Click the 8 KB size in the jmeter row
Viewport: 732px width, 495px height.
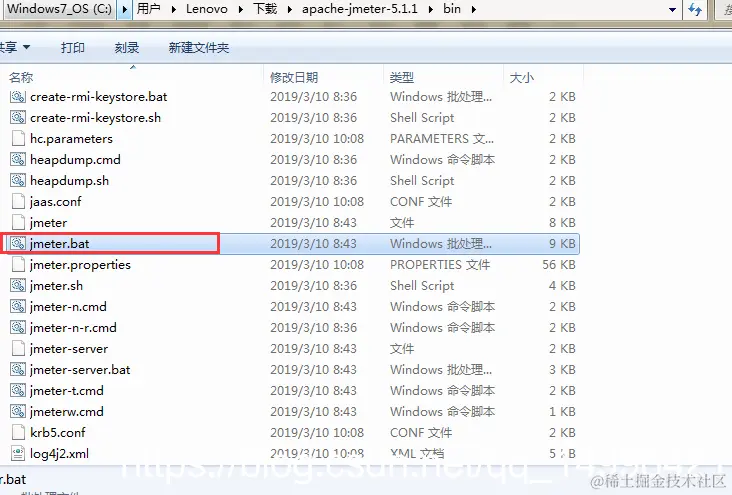coord(562,223)
